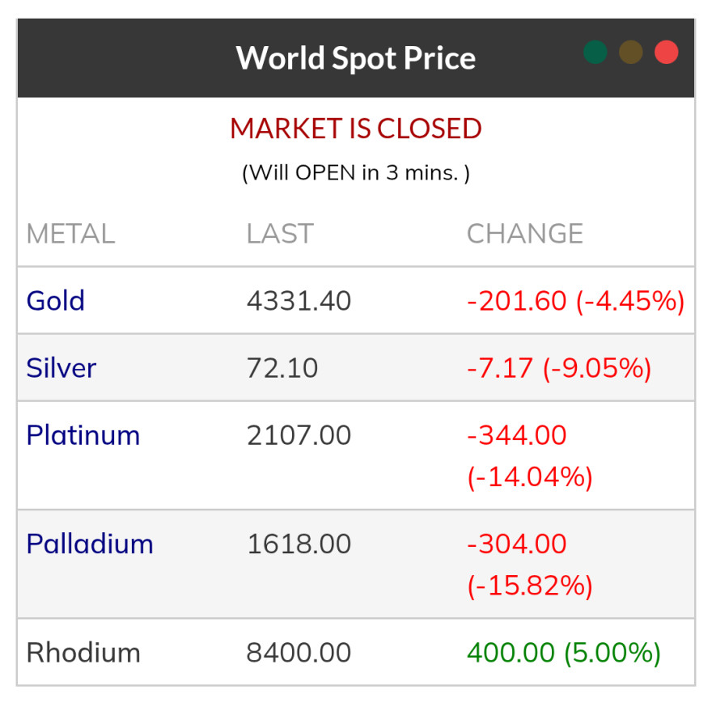The height and width of the screenshot is (728, 712).
Task: Open the Platinum metal link
Action: click(83, 435)
